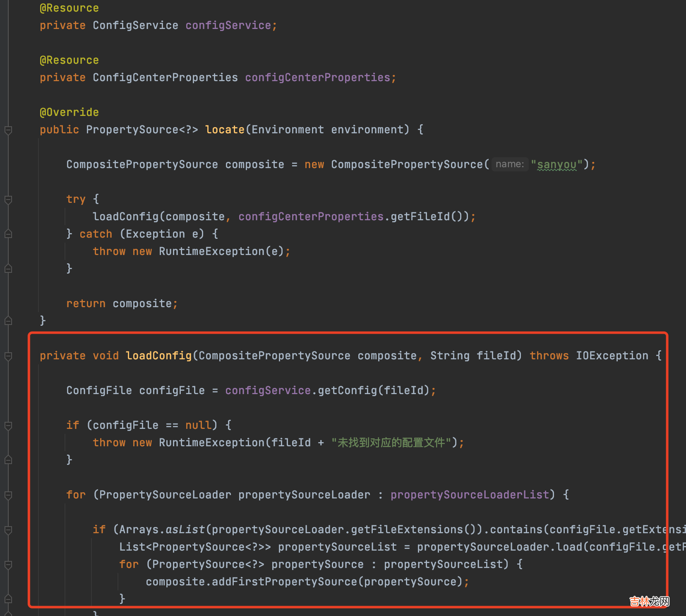Viewport: 686px width, 616px height.
Task: Click the @Resource annotation above ConfigCenterProperties
Action: click(69, 60)
